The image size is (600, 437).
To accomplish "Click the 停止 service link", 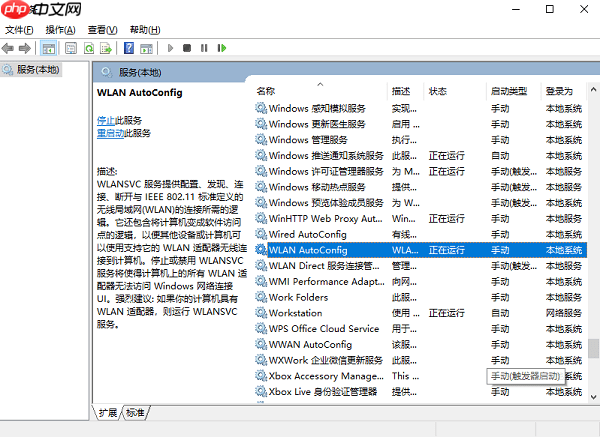I will 106,121.
